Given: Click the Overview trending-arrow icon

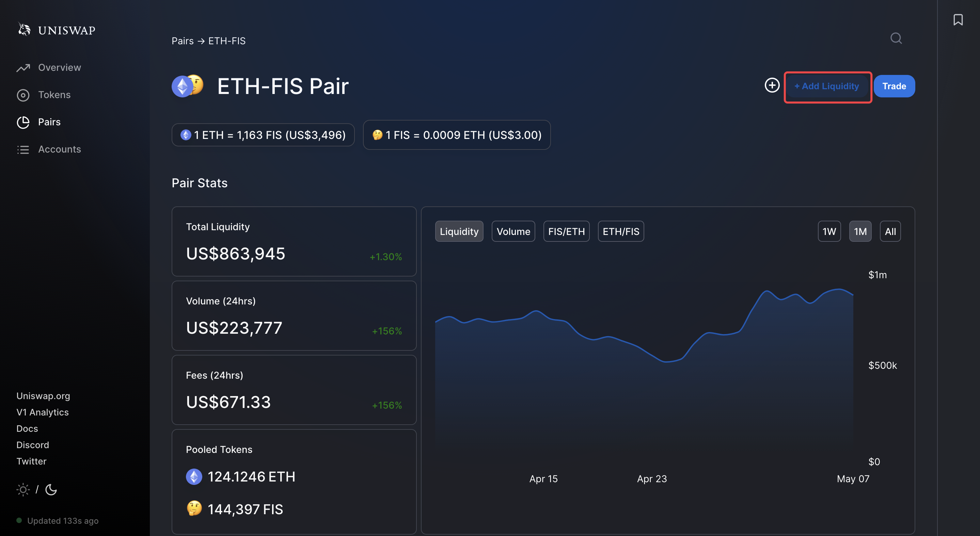Looking at the screenshot, I should 23,68.
